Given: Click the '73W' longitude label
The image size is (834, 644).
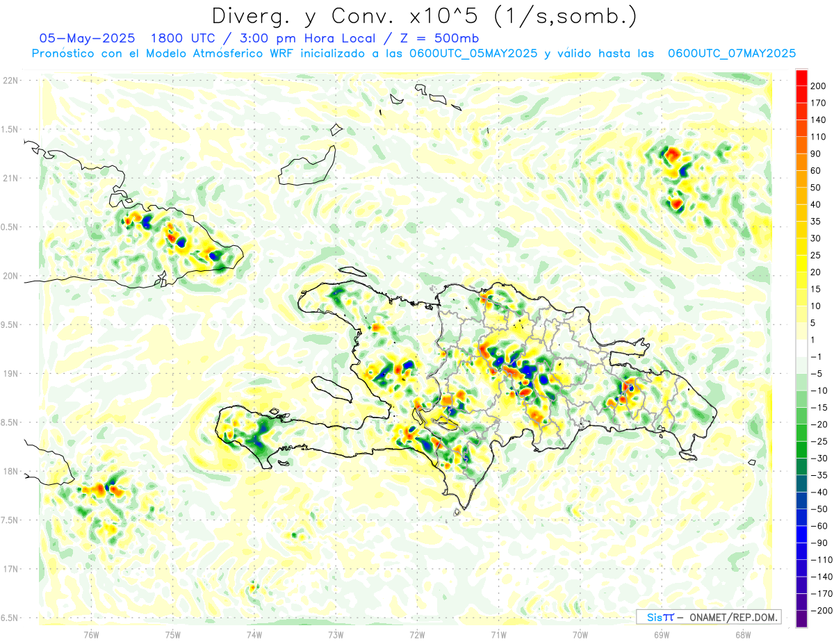Looking at the screenshot, I should coord(336,634).
